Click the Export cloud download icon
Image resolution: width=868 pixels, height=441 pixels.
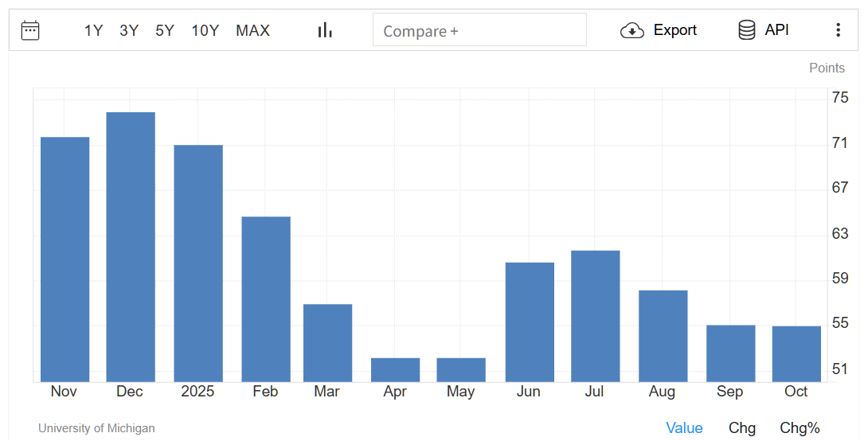pos(631,30)
